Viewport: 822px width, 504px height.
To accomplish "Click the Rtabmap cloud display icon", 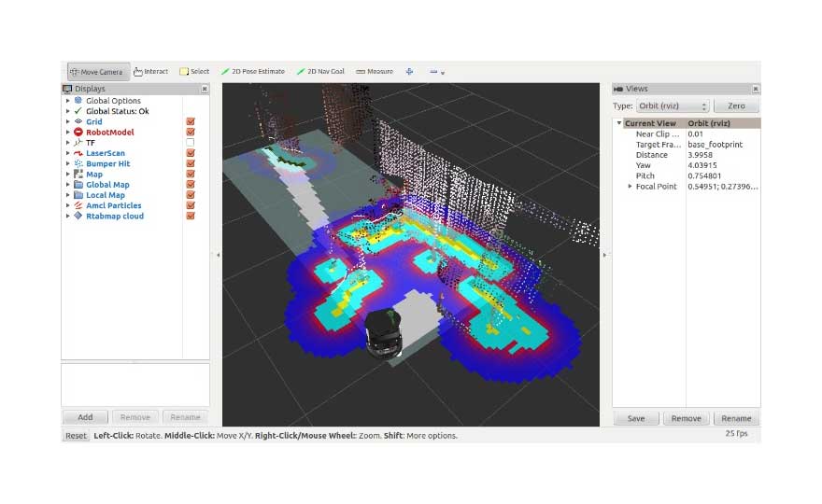I will tap(78, 216).
